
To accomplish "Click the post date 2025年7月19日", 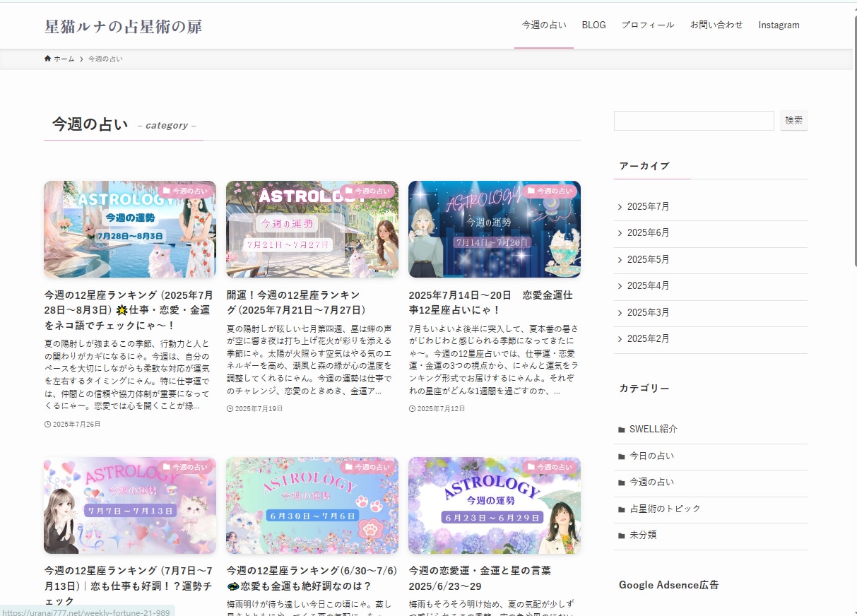I will click(259, 409).
